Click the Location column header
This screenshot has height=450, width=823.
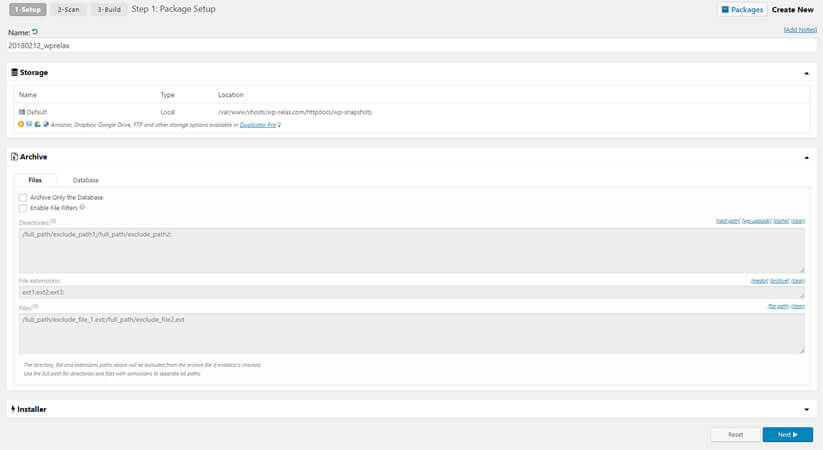click(231, 95)
